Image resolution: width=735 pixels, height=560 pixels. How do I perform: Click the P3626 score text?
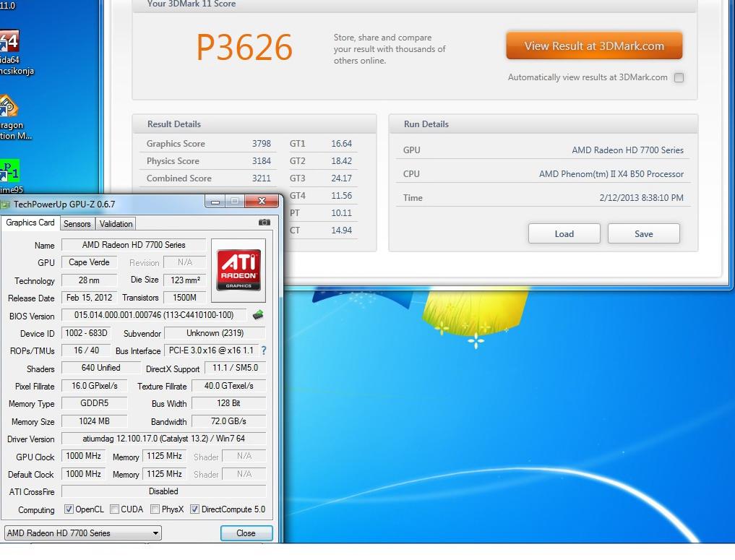[244, 48]
